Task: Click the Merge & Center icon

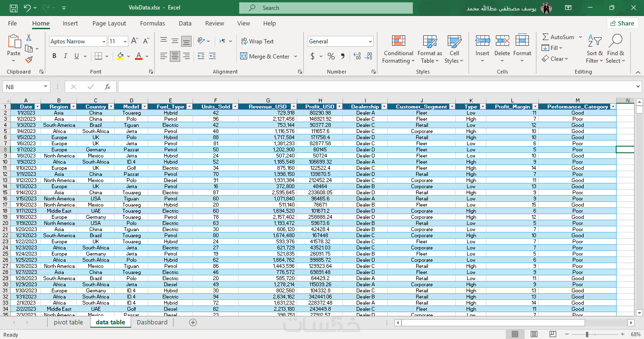Action: (244, 56)
